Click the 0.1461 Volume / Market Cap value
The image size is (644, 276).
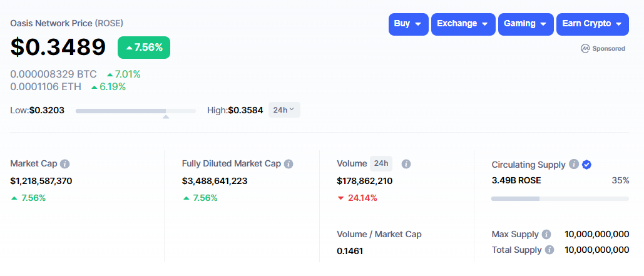click(x=350, y=251)
